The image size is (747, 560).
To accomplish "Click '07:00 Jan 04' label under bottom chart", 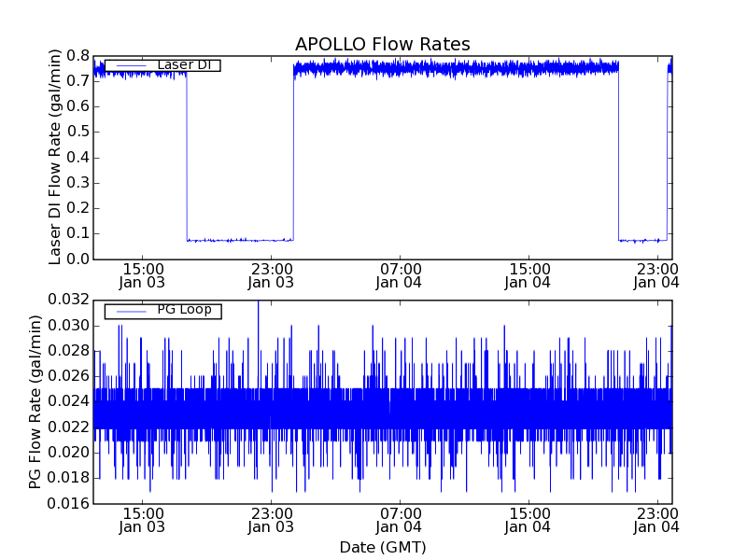I will click(400, 520).
